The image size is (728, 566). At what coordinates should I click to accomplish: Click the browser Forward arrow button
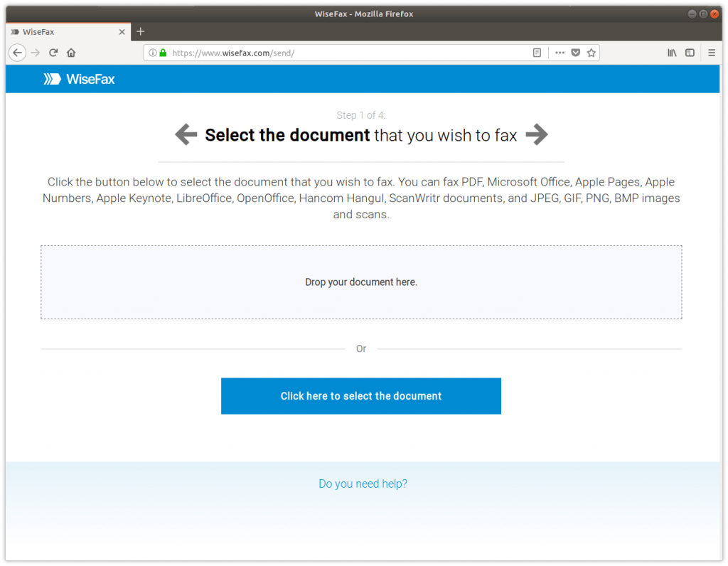[36, 53]
